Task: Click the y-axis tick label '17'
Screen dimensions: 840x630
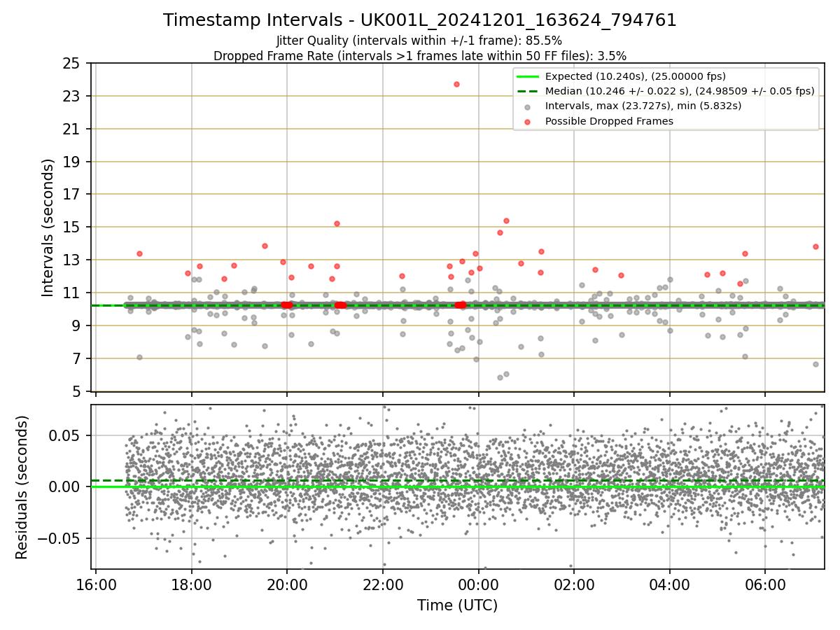Action: 72,195
